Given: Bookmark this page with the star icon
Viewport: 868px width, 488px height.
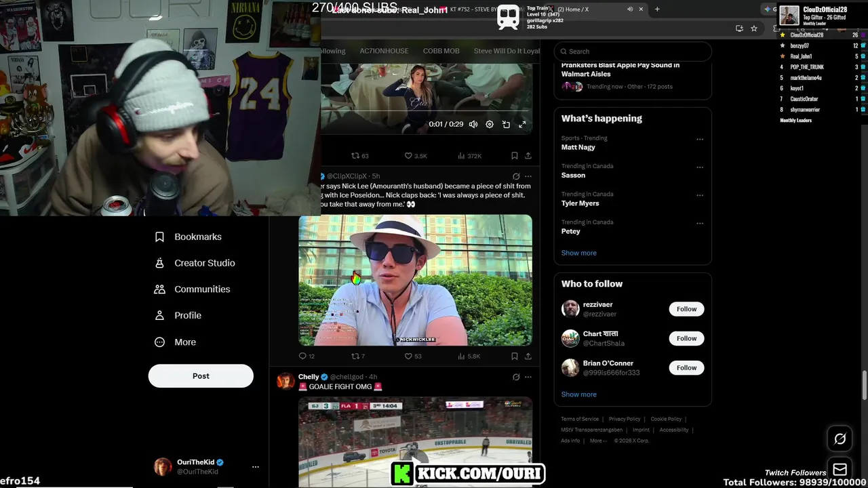Looking at the screenshot, I should 753,28.
